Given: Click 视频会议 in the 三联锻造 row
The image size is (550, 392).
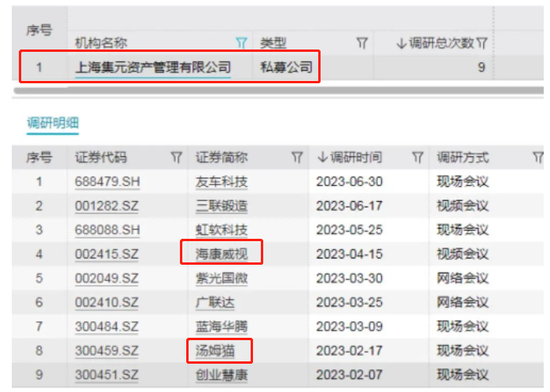Looking at the screenshot, I should pos(463,206).
